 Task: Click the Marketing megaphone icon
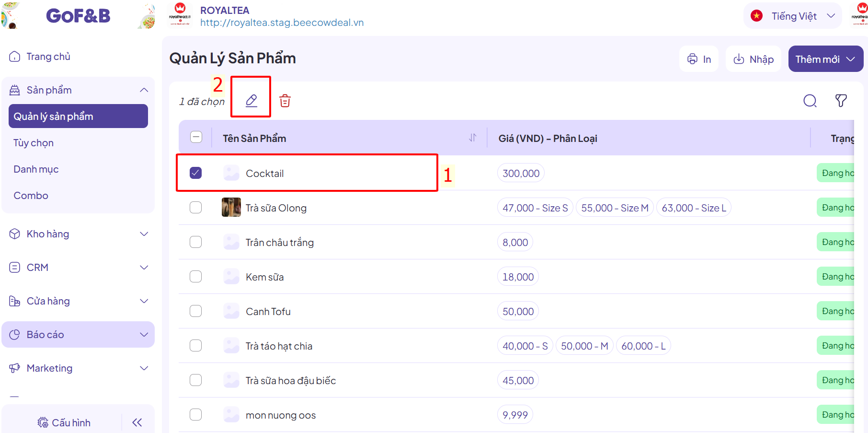pos(15,368)
